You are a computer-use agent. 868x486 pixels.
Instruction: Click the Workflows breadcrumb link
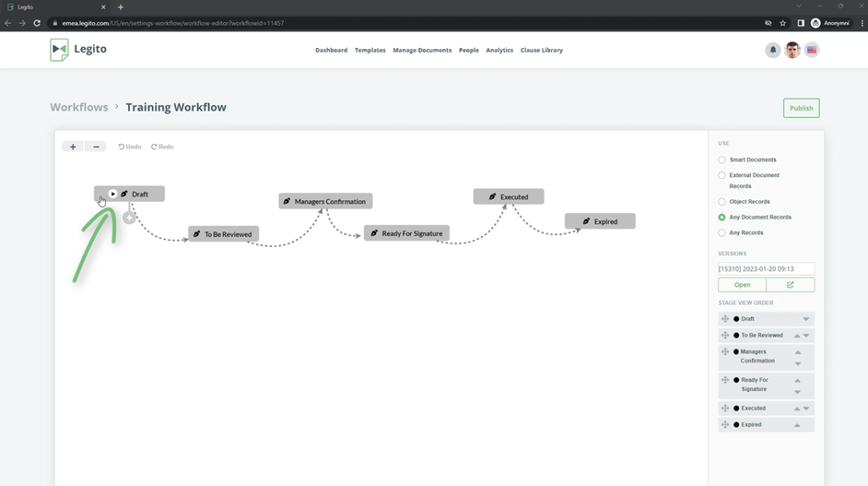pos(79,107)
